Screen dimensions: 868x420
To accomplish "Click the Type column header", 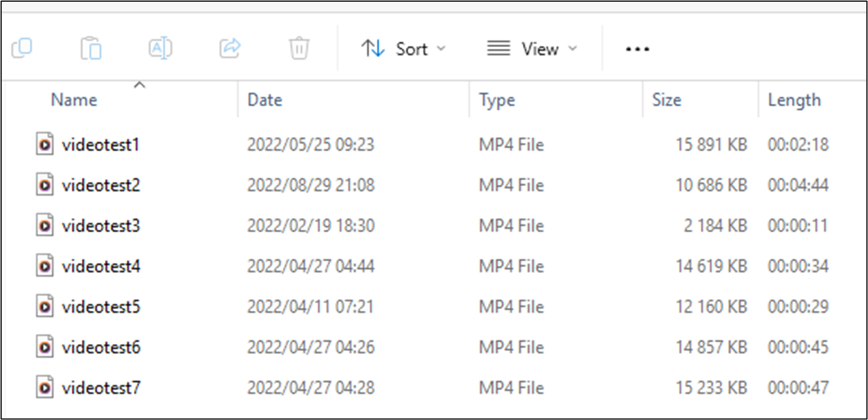I will click(497, 100).
